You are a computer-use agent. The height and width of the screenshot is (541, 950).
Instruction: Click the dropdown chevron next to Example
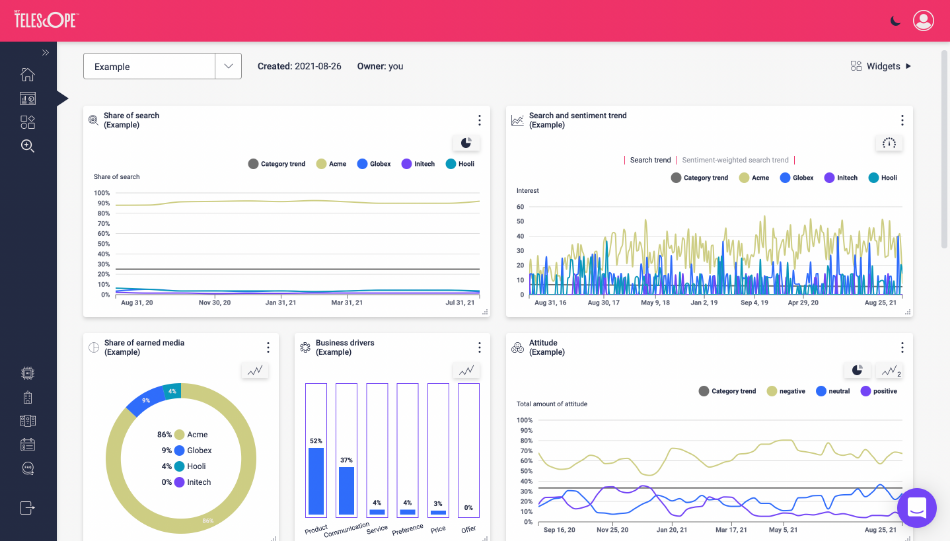(228, 66)
